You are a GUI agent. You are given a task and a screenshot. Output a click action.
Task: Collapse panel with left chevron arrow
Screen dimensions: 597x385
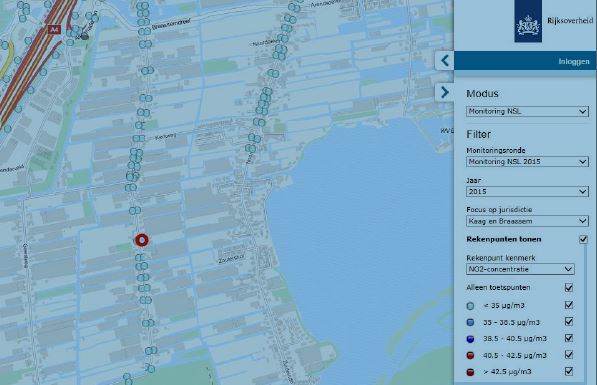coord(444,61)
